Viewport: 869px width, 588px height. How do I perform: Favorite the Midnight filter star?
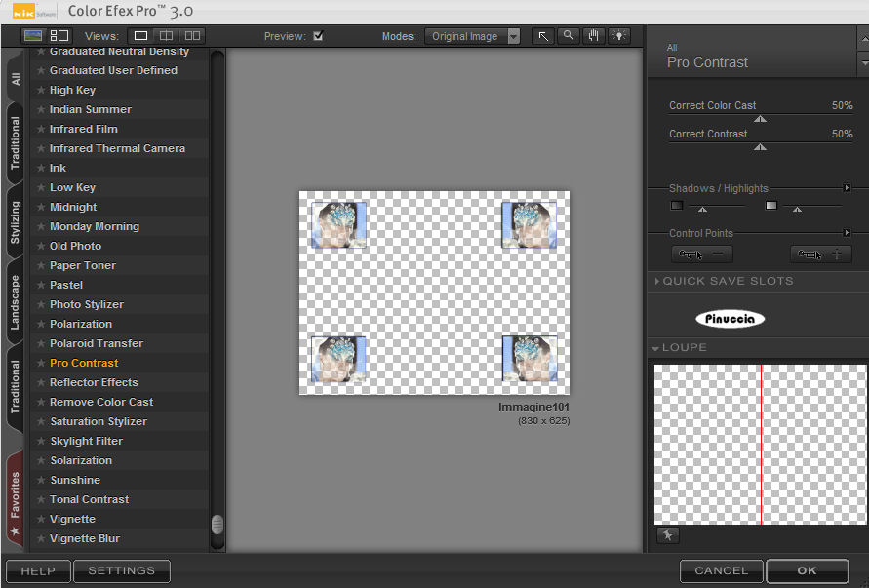(40, 207)
